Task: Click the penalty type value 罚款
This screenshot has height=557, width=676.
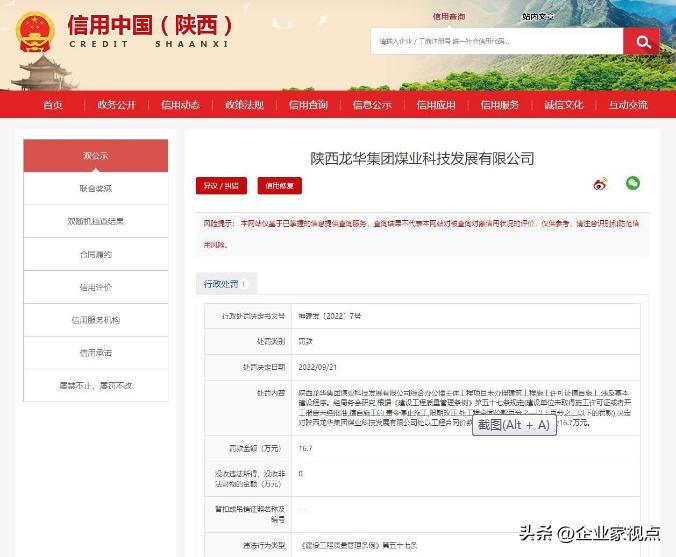Action: click(x=305, y=341)
